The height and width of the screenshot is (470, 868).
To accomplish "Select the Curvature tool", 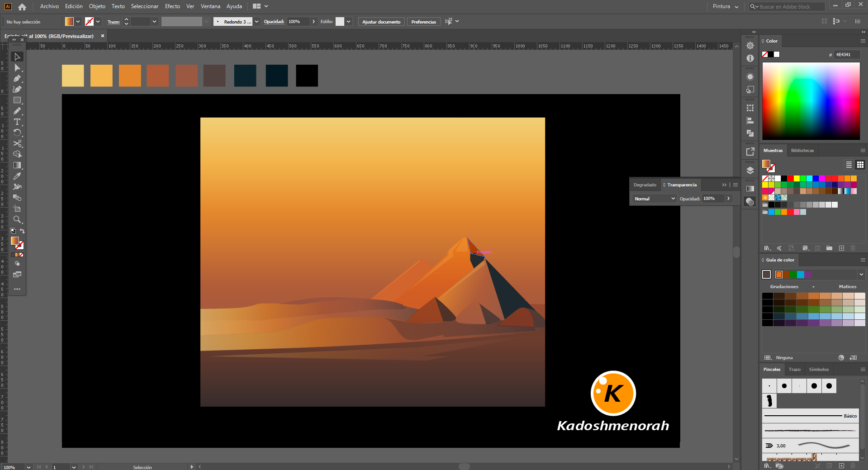I will (17, 90).
